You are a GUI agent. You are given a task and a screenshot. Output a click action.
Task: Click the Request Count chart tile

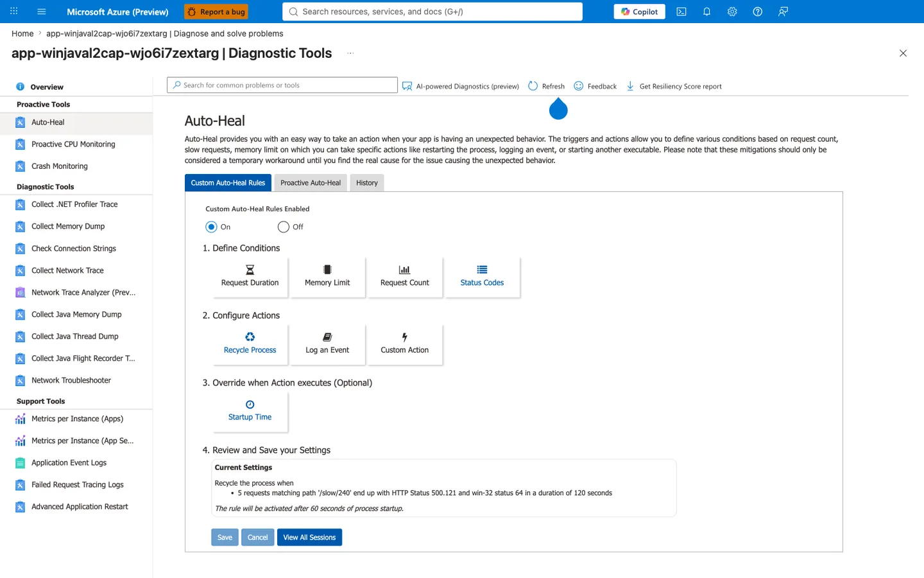click(405, 277)
